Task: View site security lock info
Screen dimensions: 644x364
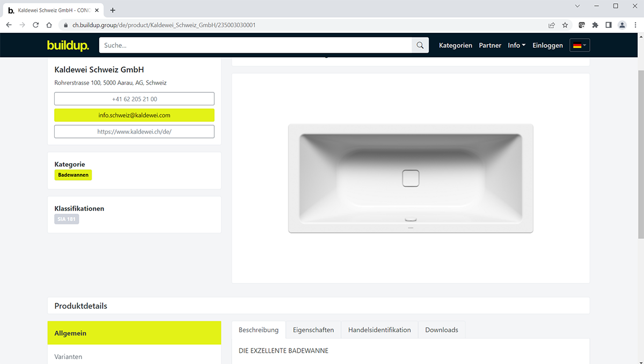Action: 66,25
